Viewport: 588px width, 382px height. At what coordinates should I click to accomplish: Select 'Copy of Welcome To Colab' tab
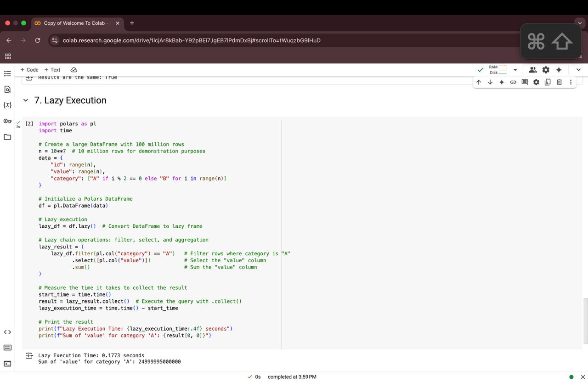(77, 23)
